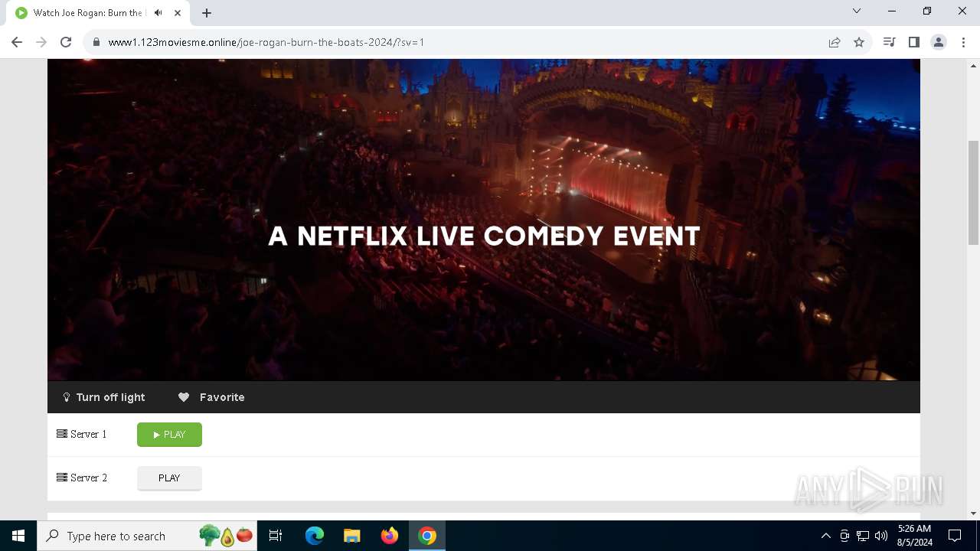Click the browser forward arrow
Viewport: 980px width, 551px height.
tap(41, 42)
